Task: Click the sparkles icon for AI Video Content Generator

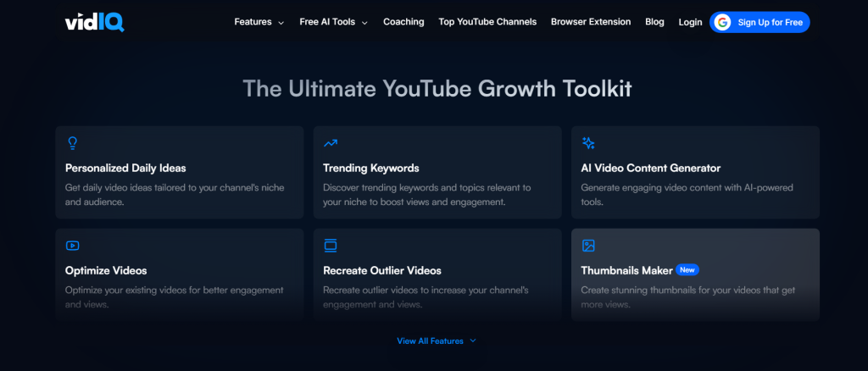Action: [x=588, y=143]
